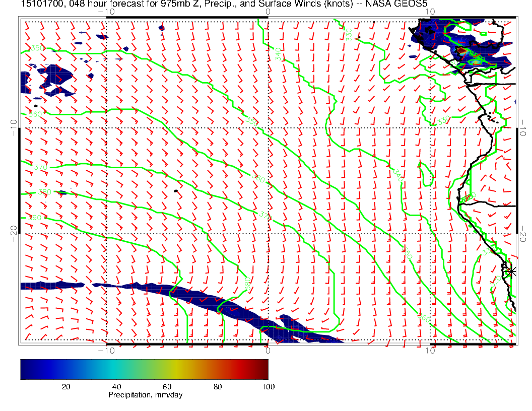Click the small black island dot mid-ocean
The image size is (532, 411).
175,191
